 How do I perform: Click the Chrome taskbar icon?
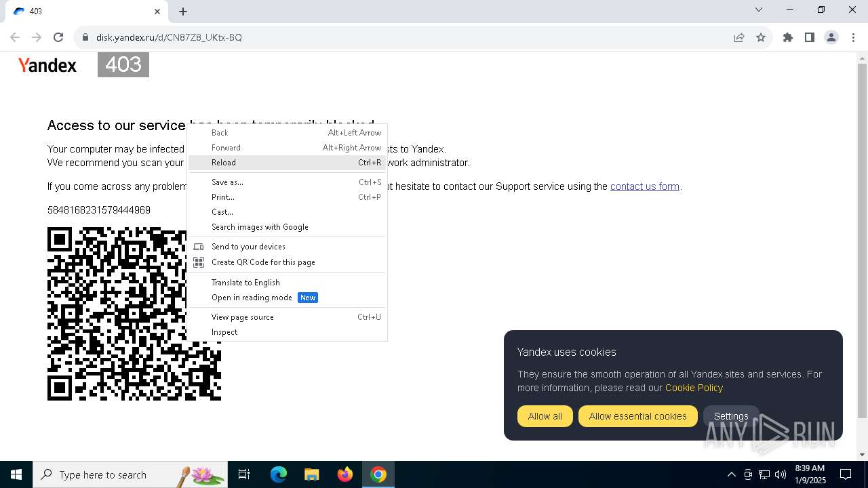coord(378,474)
